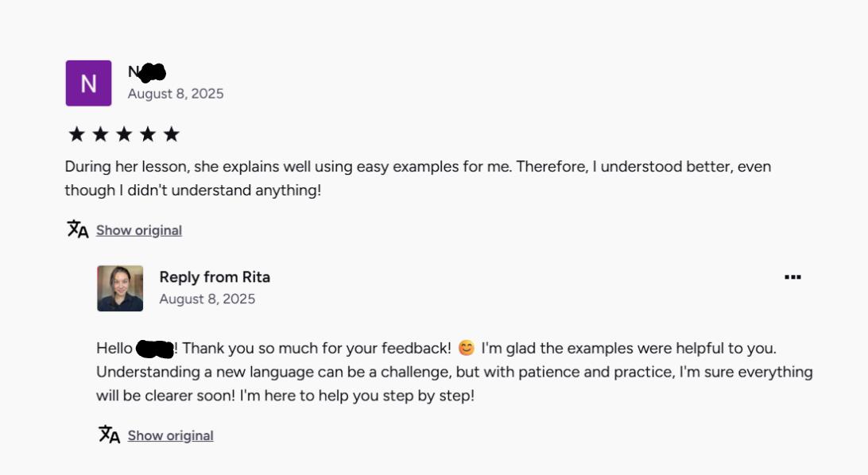Viewport: 868px width, 475px height.
Task: Click the review text about easy examples
Action: click(x=417, y=178)
